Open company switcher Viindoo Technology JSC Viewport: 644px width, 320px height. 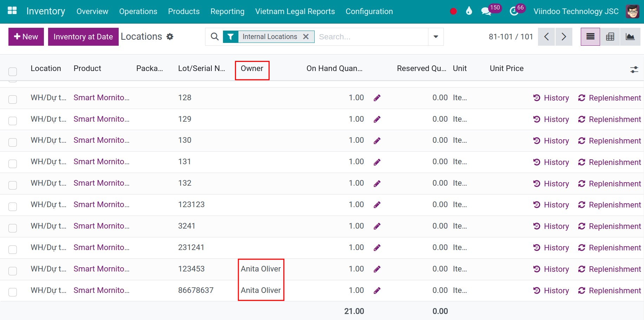(576, 11)
